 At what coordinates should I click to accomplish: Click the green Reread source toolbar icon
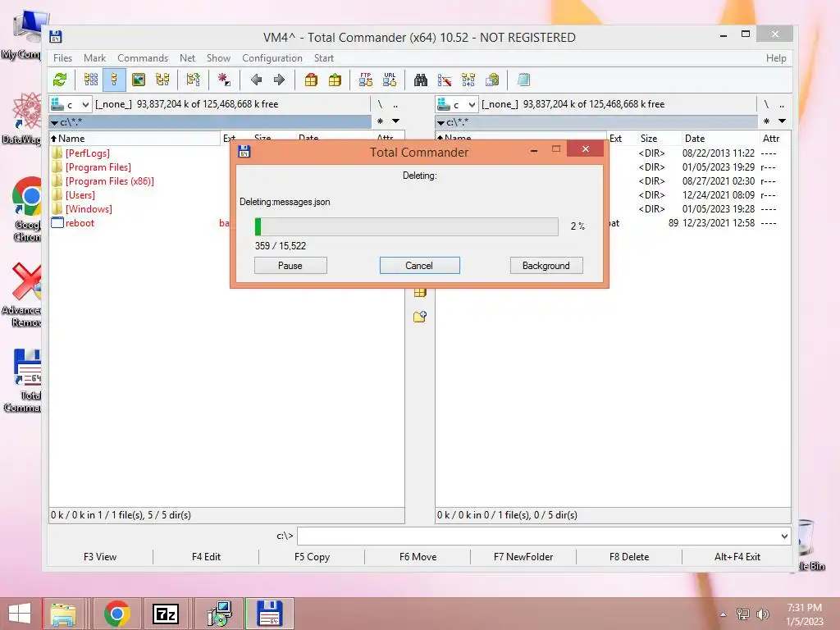pyautogui.click(x=60, y=80)
